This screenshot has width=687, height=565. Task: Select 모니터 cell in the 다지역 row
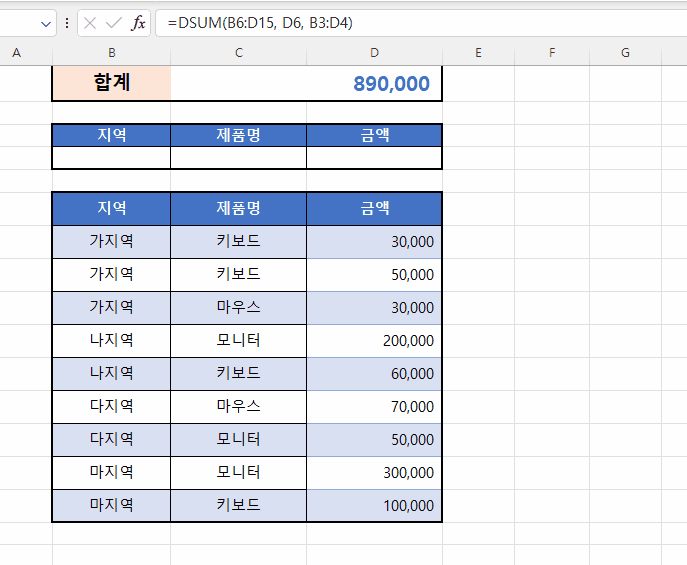[x=239, y=440]
